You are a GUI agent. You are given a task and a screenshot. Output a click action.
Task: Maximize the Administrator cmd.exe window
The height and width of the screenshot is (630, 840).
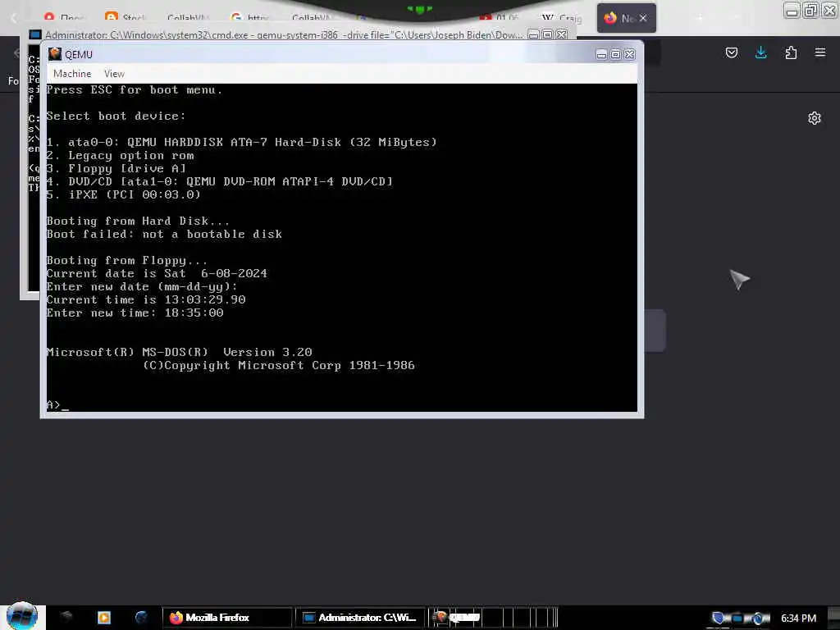547,34
